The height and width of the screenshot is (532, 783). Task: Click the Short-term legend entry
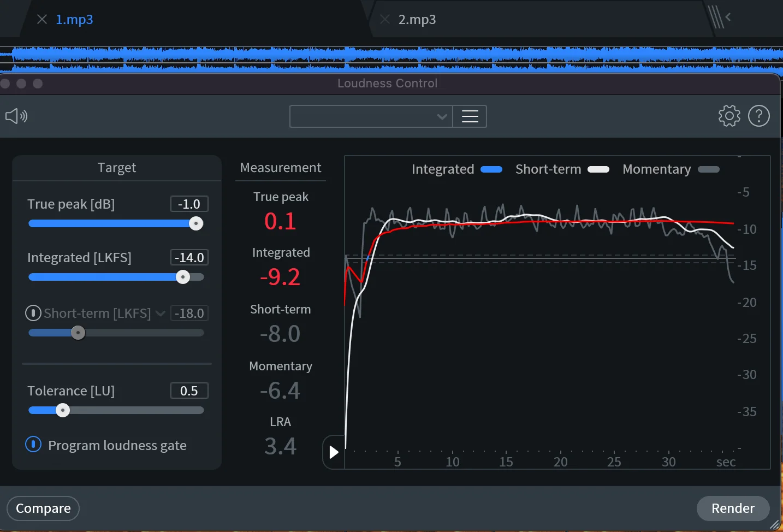562,169
